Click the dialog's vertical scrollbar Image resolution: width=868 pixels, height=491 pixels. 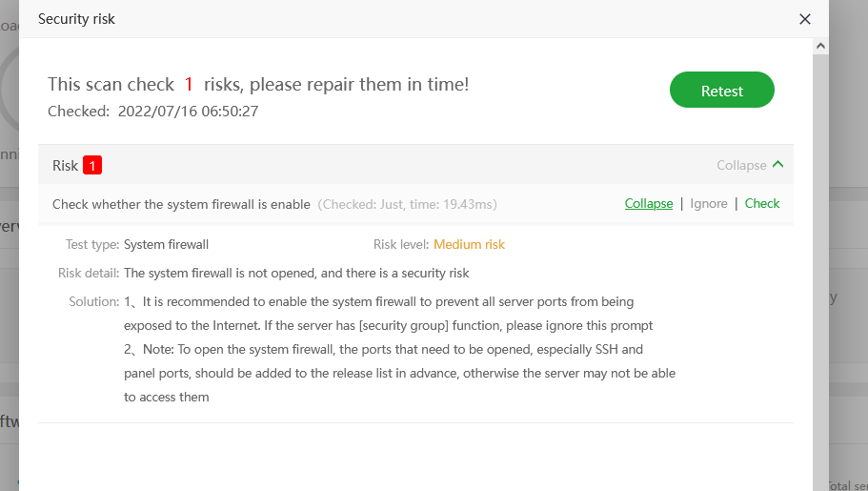tap(820, 267)
